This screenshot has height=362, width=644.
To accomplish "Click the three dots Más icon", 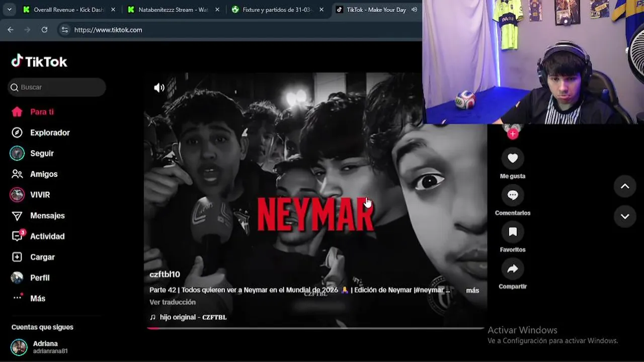I will pyautogui.click(x=18, y=297).
